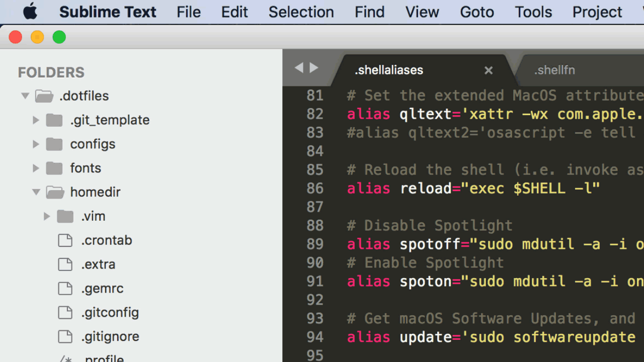The image size is (644, 362).
Task: Go to previous tab with left arrow
Action: 299,67
